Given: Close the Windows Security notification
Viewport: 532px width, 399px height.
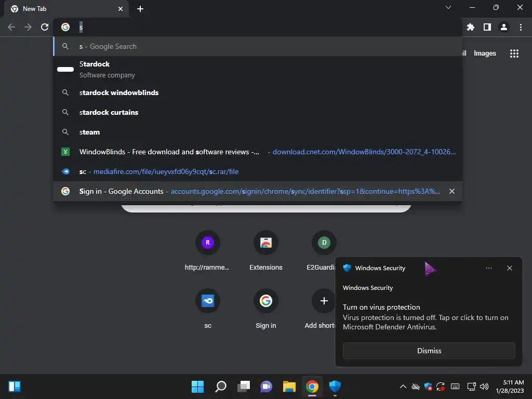Looking at the screenshot, I should (x=510, y=268).
